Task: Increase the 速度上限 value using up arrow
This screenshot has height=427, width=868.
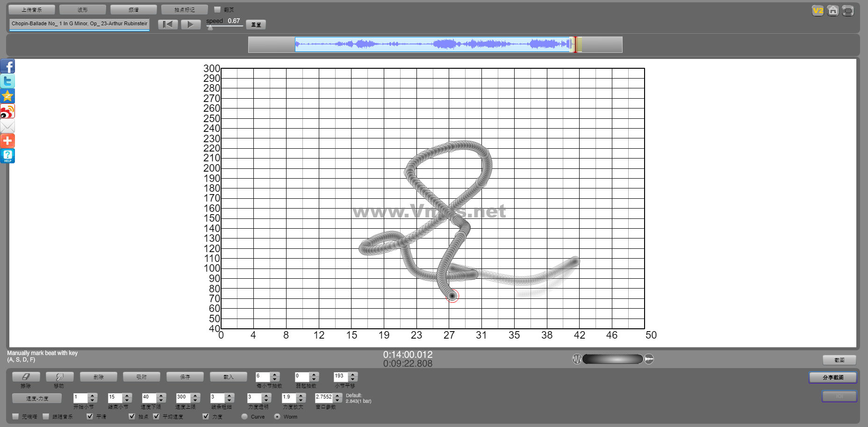Action: pos(195,395)
